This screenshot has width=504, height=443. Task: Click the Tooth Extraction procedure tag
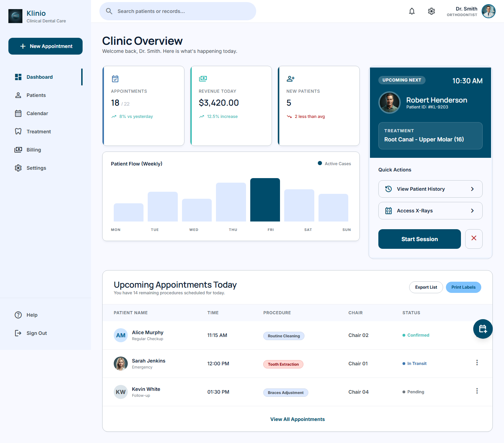(x=283, y=364)
